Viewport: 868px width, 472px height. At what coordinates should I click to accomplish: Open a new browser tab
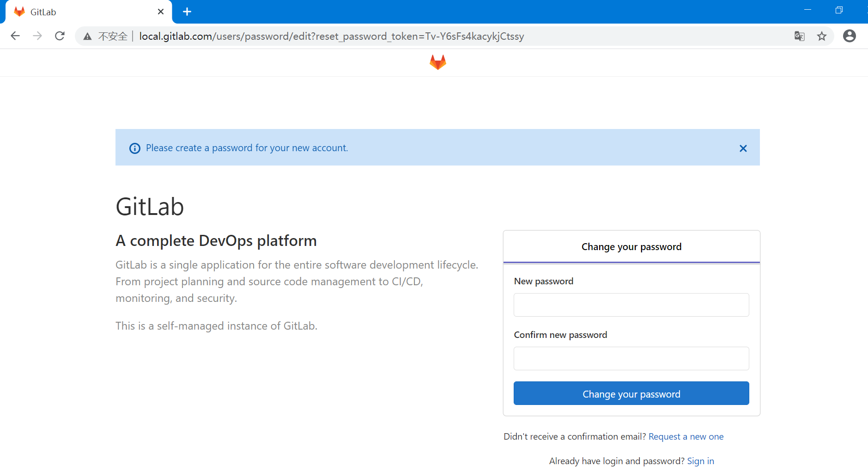[x=187, y=12]
